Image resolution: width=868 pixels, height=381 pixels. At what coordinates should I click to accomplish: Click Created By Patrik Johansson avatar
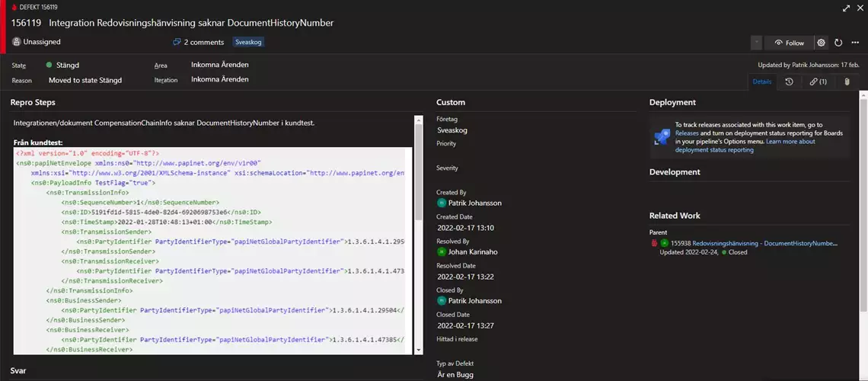click(441, 203)
